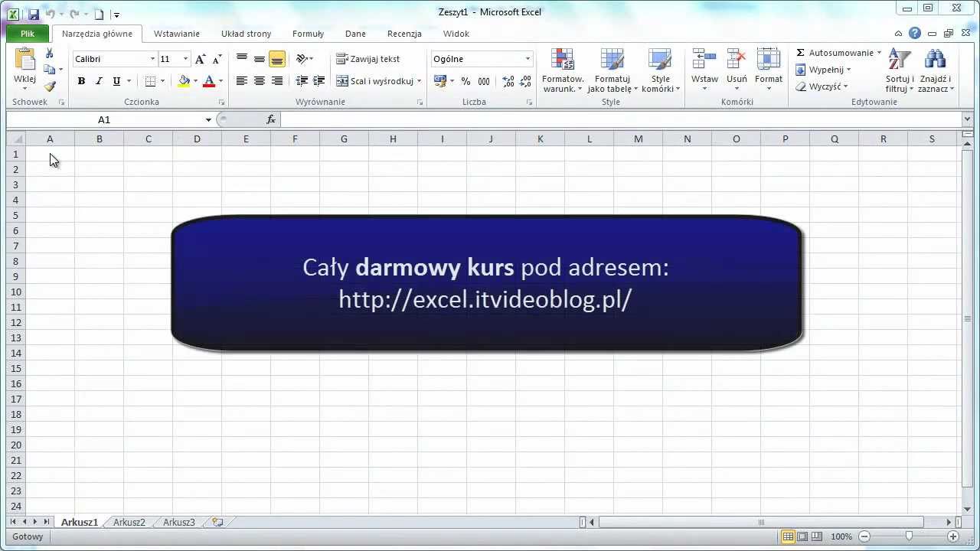Switch to the Układ strony tab
The width and height of the screenshot is (980, 551).
[x=246, y=34]
